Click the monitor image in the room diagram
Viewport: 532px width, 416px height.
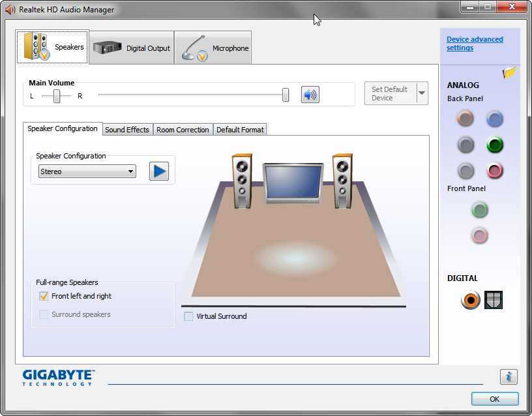tap(293, 183)
